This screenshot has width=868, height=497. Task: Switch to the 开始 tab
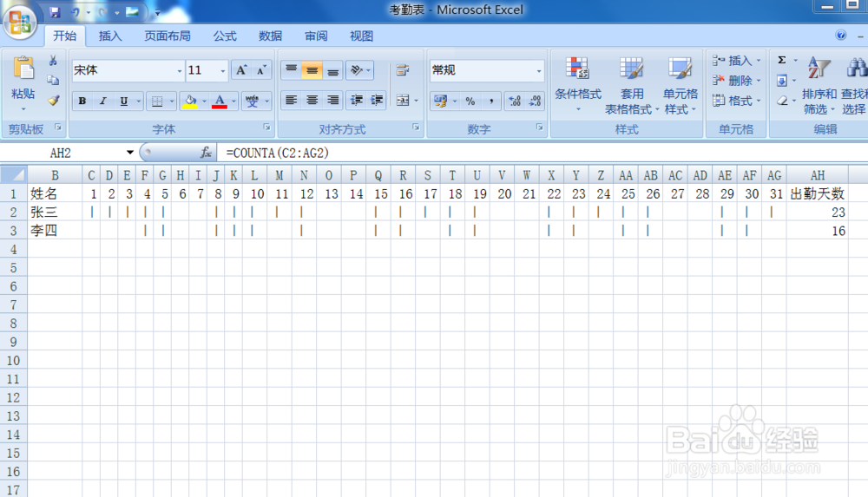65,36
